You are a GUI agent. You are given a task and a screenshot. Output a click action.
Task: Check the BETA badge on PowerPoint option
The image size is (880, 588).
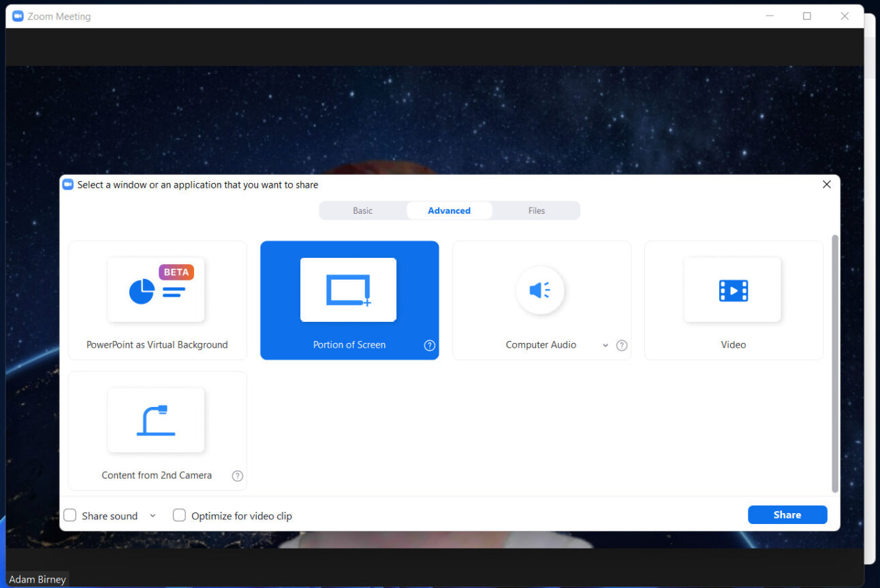coord(176,272)
